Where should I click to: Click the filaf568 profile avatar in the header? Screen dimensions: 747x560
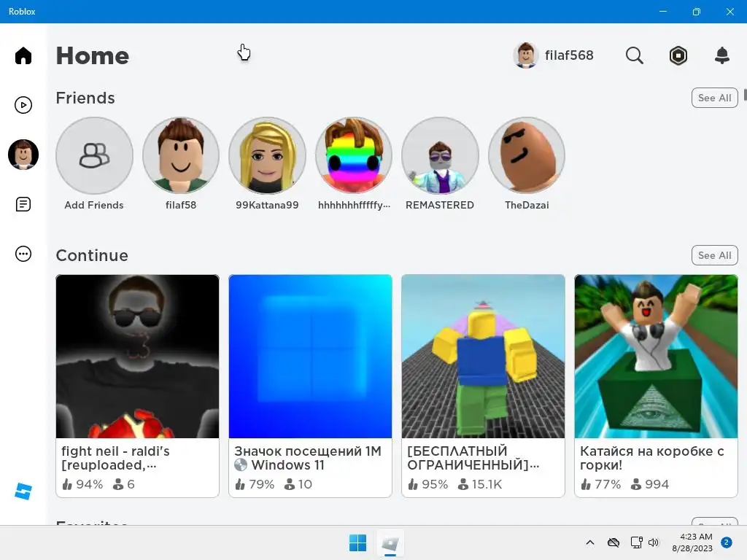click(525, 55)
